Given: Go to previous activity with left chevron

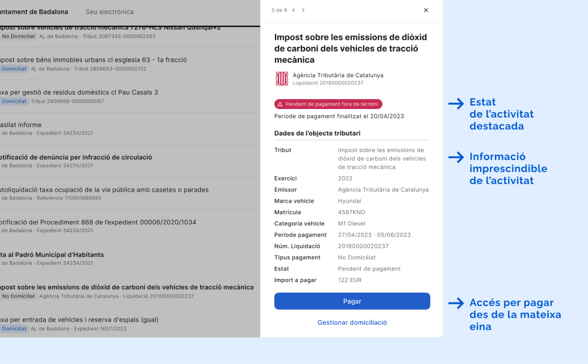Looking at the screenshot, I should pos(293,10).
